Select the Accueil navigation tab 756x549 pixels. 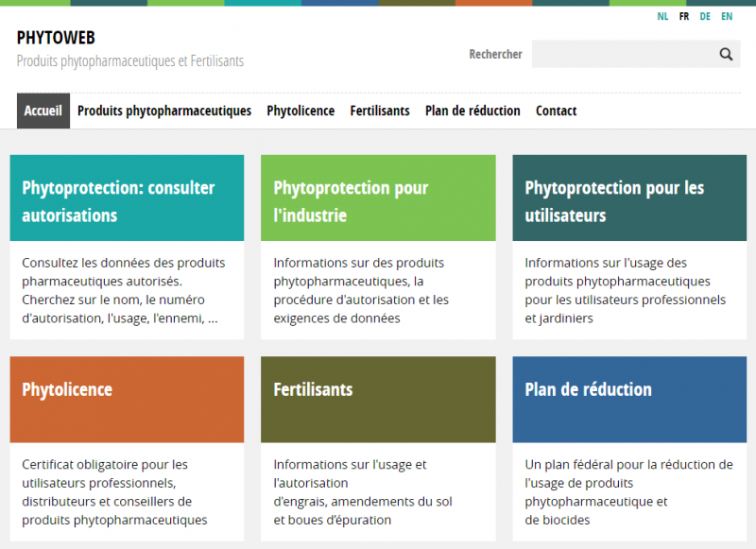43,111
